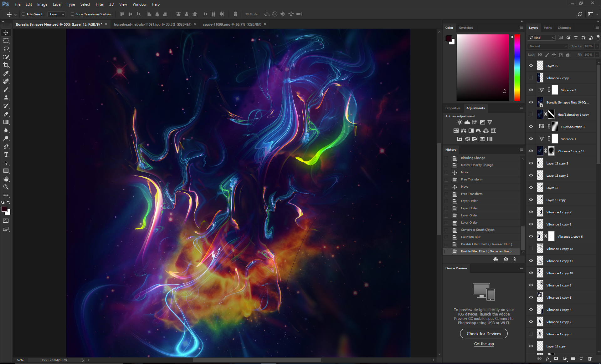Click the Check for Devices button
This screenshot has height=364, width=601.
pos(484,334)
